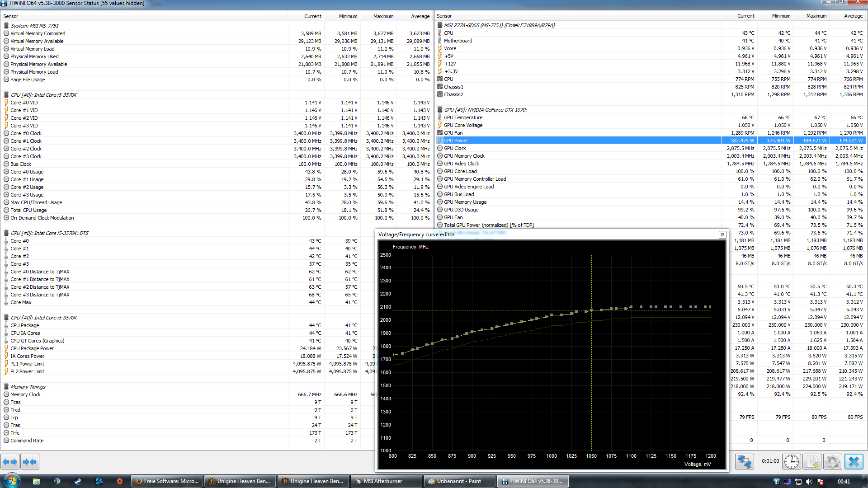
Task: Open Steam from the taskbar
Action: 78,481
